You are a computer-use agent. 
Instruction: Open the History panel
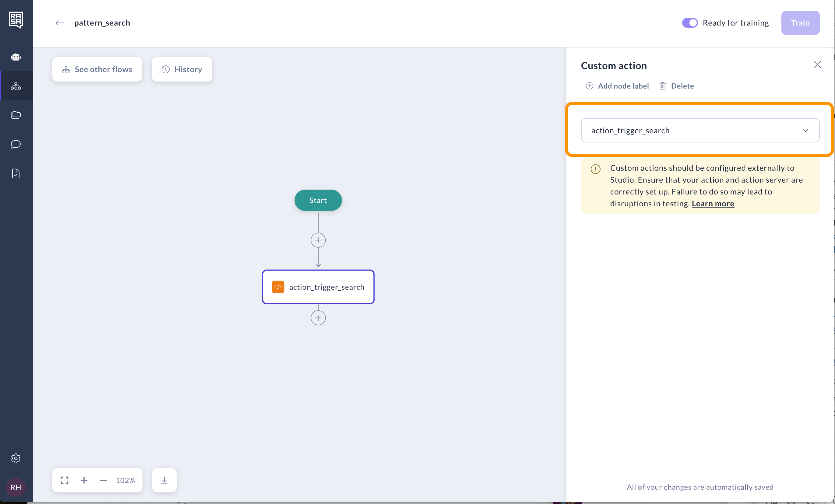coord(182,69)
